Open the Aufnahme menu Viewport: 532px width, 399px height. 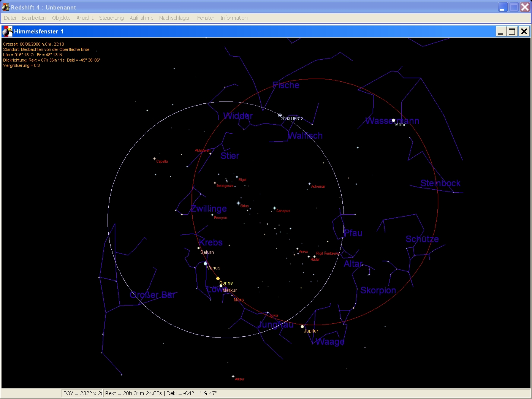pyautogui.click(x=141, y=18)
